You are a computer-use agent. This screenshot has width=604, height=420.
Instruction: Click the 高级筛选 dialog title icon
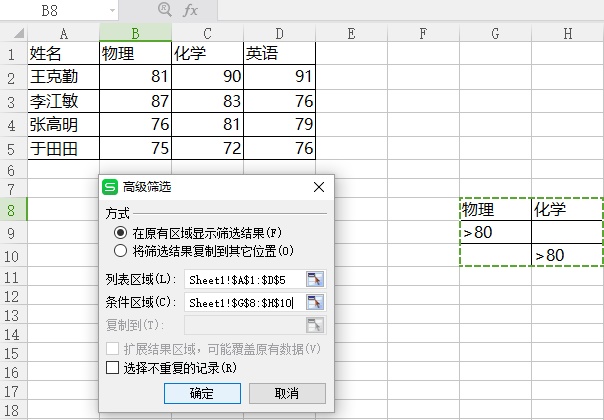point(110,187)
